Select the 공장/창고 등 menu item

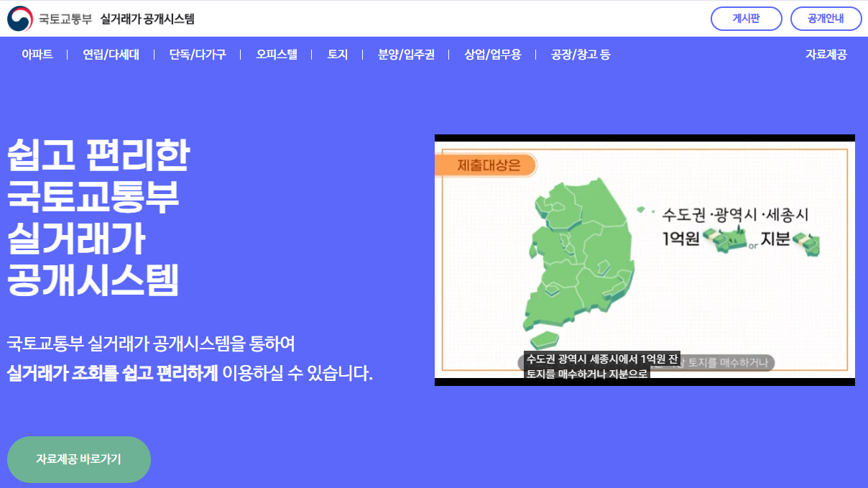tap(581, 55)
